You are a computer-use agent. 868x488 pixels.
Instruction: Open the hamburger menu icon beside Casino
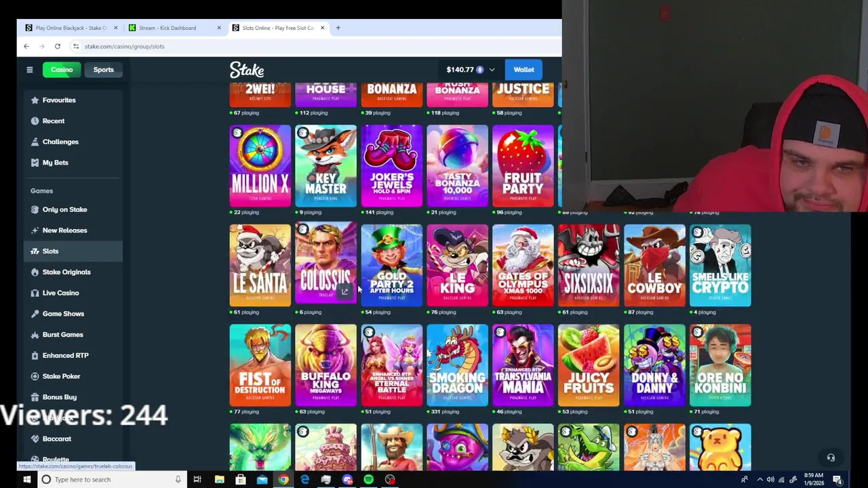[29, 70]
